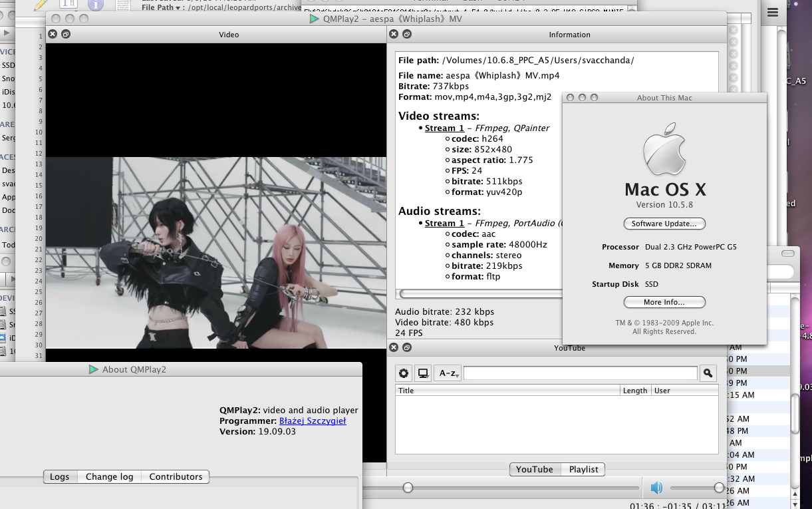Image resolution: width=812 pixels, height=509 pixels.
Task: Click the File name aespa Whiplash MV.mp4 line
Action: click(479, 76)
